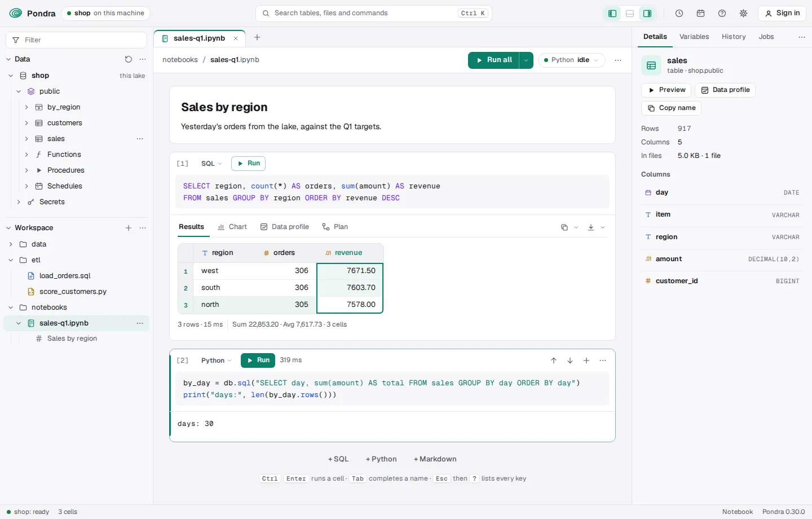Collapse the etl folder

[x=11, y=260]
